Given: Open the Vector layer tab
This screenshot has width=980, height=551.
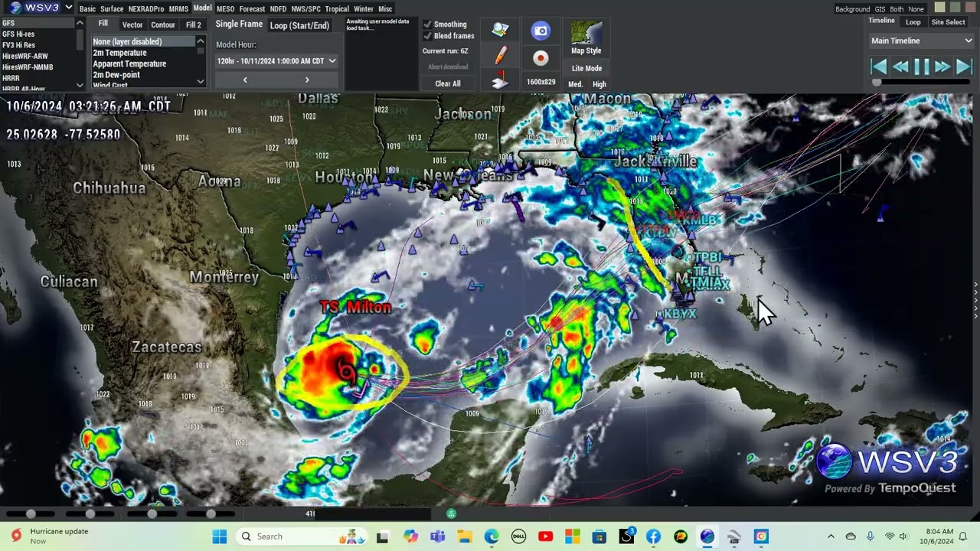Looking at the screenshot, I should point(132,24).
